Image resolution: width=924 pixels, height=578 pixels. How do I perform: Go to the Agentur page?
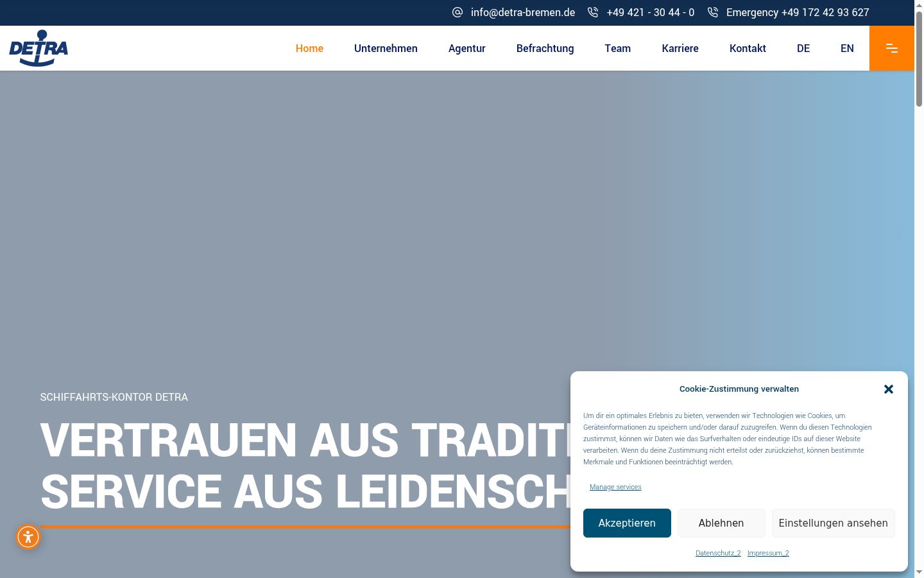point(467,48)
